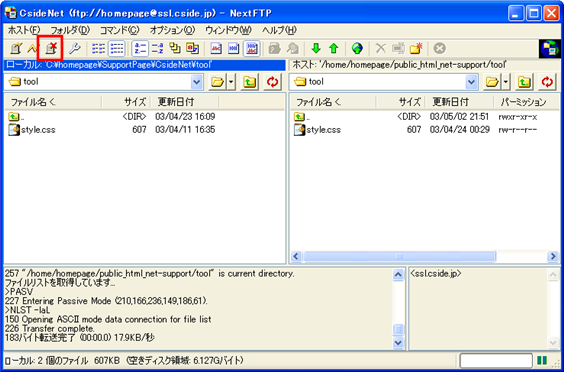Viewport: 565px width, 373px height.
Task: Sort host pane by ファイル名 column
Action: 333,102
